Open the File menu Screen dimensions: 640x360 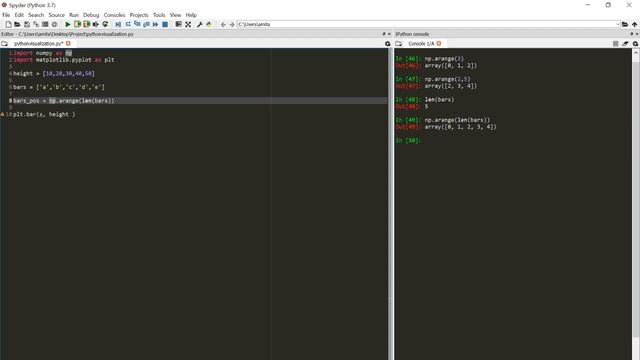tap(6, 15)
